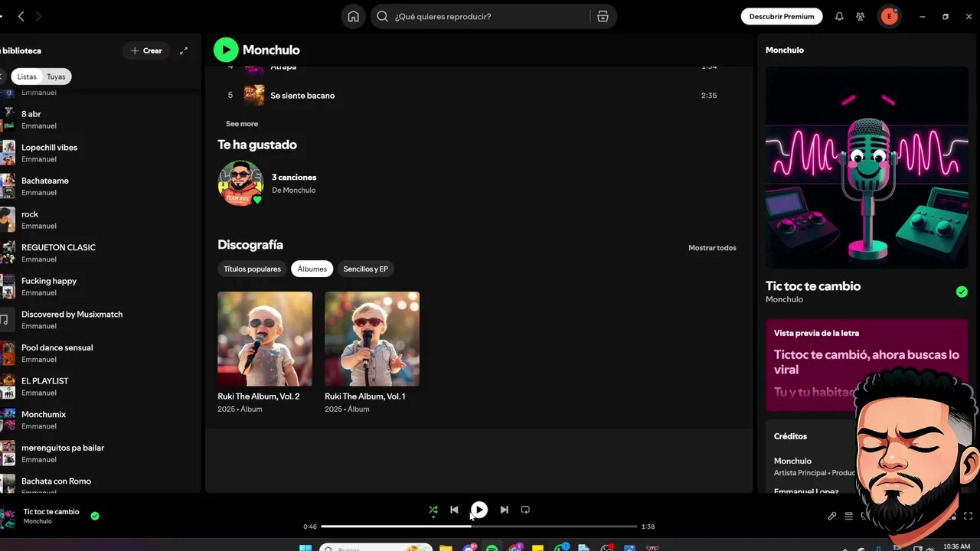Image resolution: width=980 pixels, height=551 pixels.
Task: Open lyrics microphone icon
Action: tap(832, 516)
